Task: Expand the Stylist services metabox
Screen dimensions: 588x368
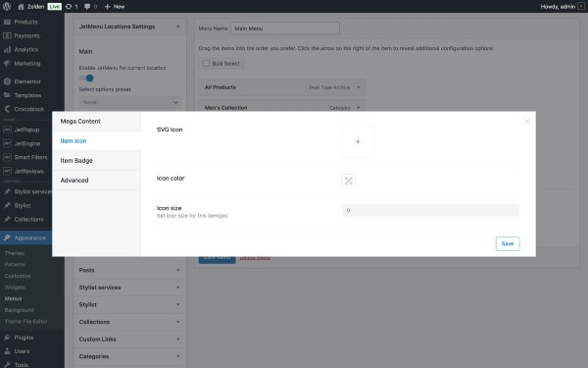Action: click(178, 288)
